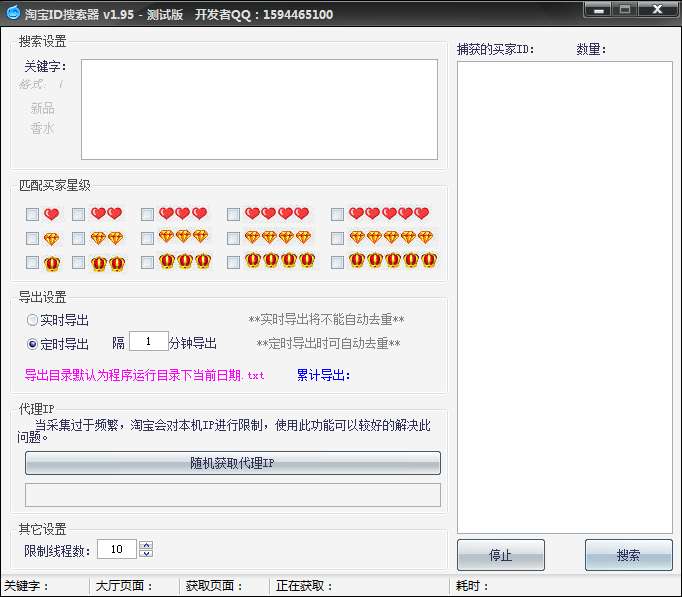Click the **实时导出将不能自动去重** note
This screenshot has width=682, height=597.
326,320
